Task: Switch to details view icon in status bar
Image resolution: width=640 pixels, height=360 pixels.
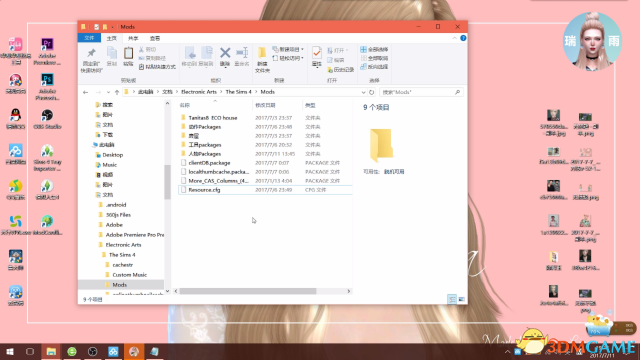Action: (x=452, y=299)
